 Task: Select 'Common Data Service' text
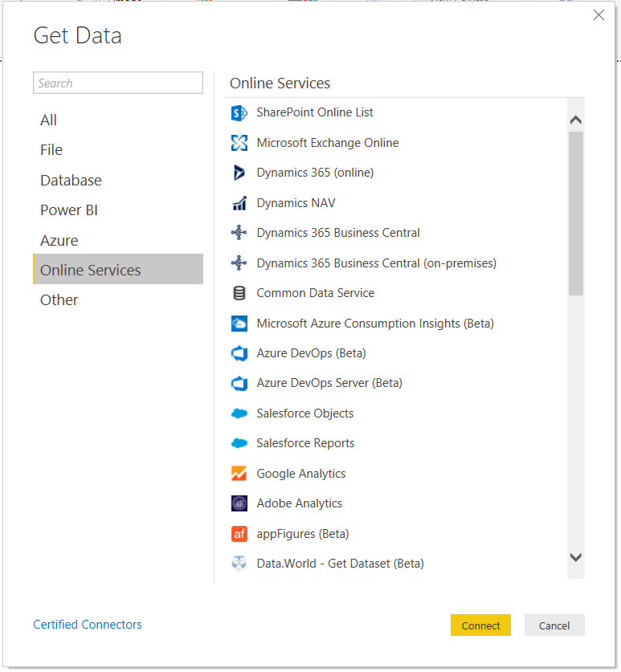(x=316, y=293)
